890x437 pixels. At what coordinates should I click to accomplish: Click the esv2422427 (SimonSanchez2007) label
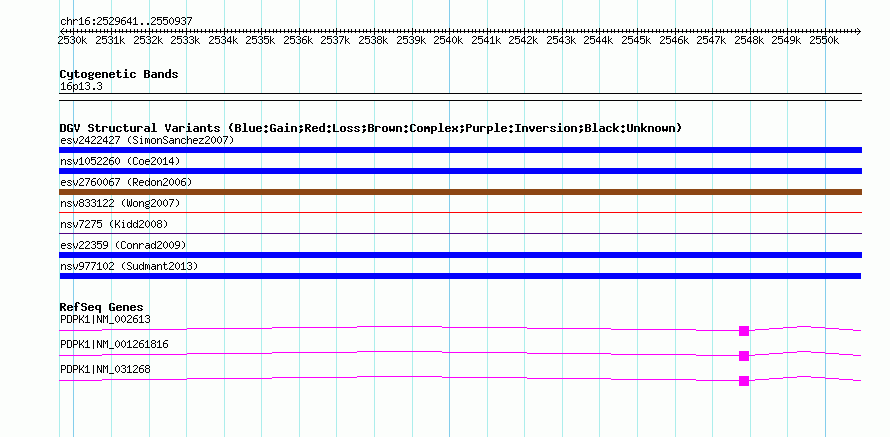tap(147, 140)
